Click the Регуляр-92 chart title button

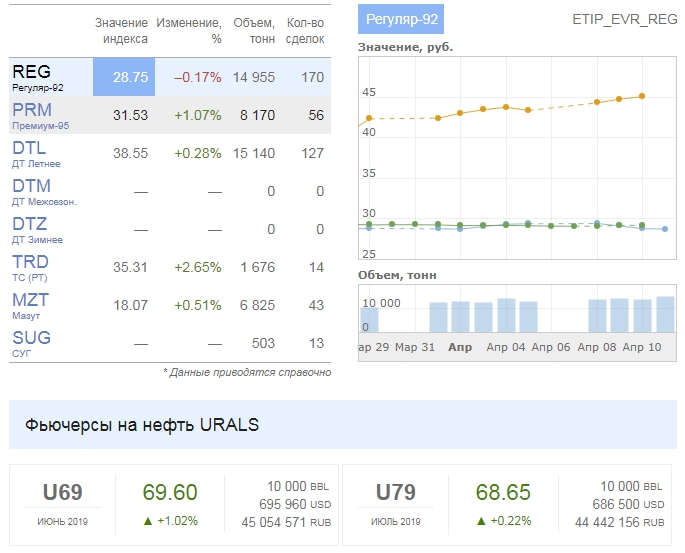400,19
